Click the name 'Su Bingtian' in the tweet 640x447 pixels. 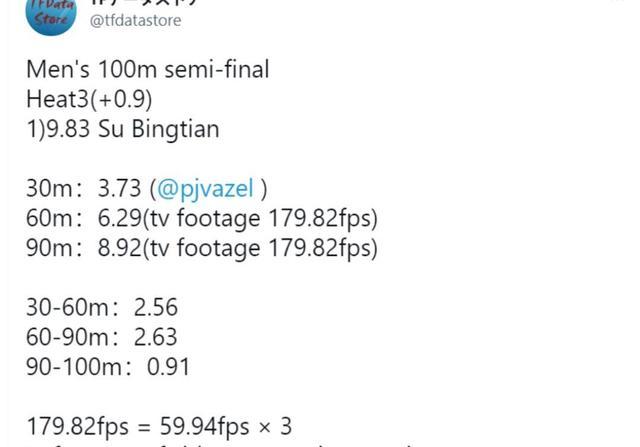coord(159,129)
